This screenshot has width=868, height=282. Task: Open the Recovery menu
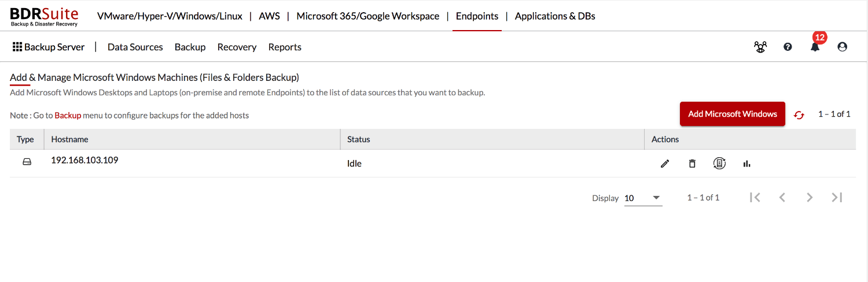coord(237,47)
